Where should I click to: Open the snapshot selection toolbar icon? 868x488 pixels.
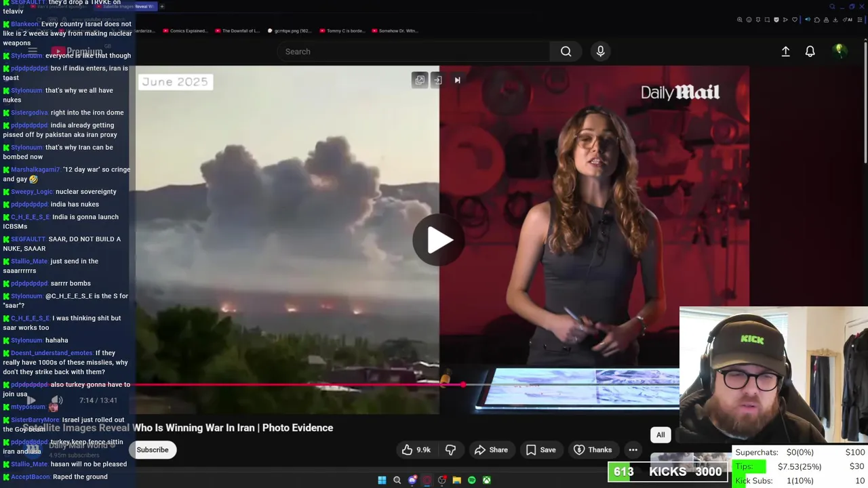click(x=767, y=20)
